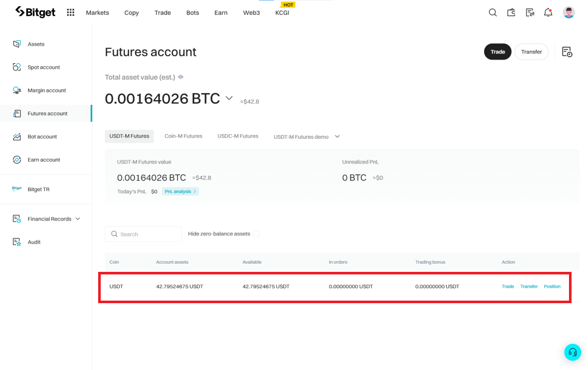Click the Spot account sidebar icon
The width and height of the screenshot is (588, 370).
[x=17, y=67]
